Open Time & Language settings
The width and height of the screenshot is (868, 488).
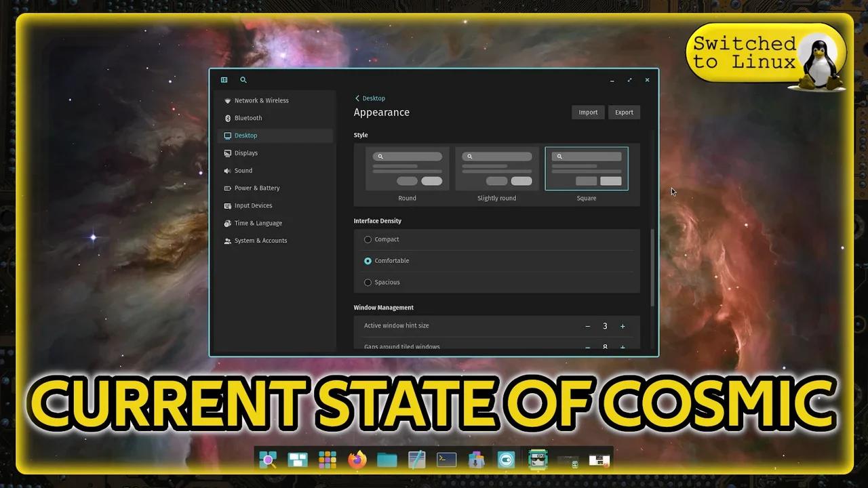pos(258,223)
